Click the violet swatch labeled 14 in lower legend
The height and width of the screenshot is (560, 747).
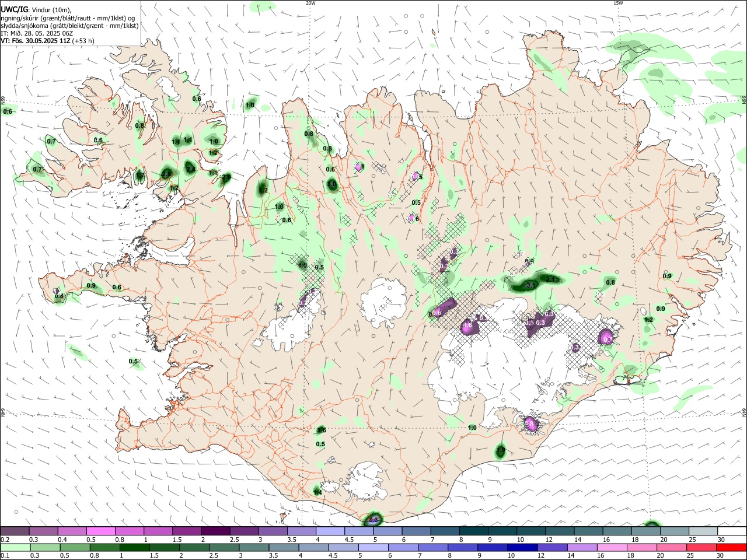tap(582, 548)
